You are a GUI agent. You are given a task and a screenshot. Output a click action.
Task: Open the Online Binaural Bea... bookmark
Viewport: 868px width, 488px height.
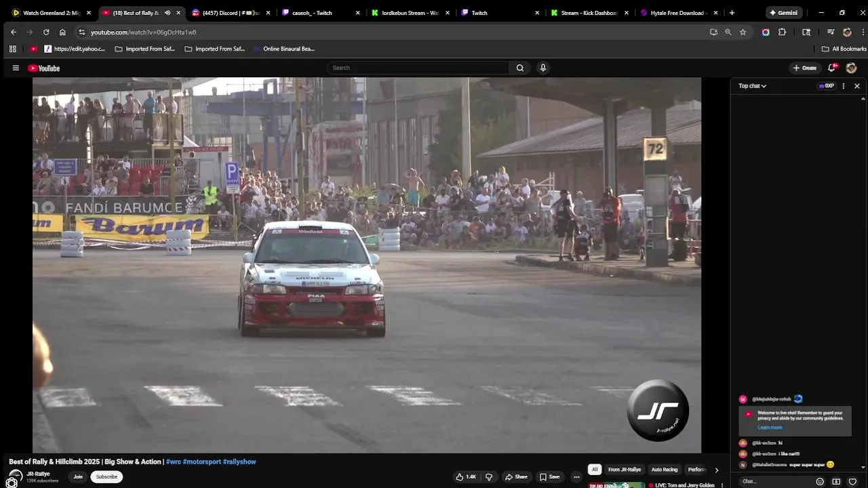[x=284, y=49]
